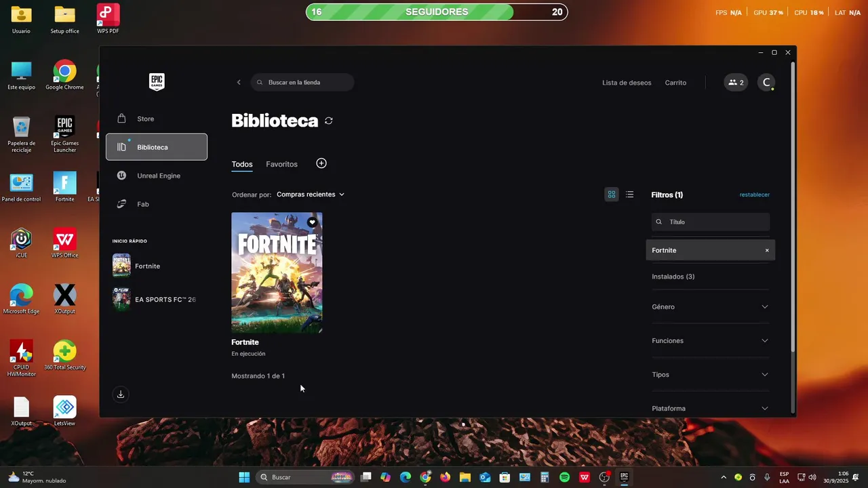Select the Todos tab
Image resolution: width=868 pixels, height=488 pixels.
[x=242, y=164]
